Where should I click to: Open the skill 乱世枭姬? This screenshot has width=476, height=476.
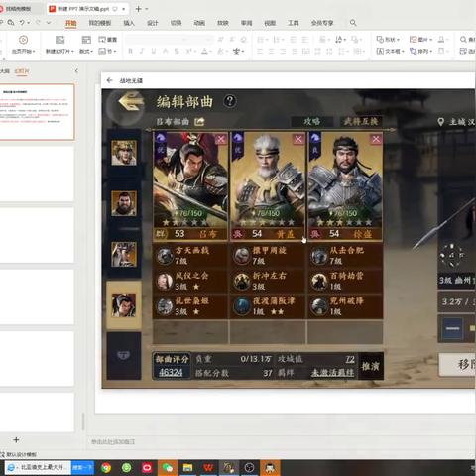tap(190, 306)
